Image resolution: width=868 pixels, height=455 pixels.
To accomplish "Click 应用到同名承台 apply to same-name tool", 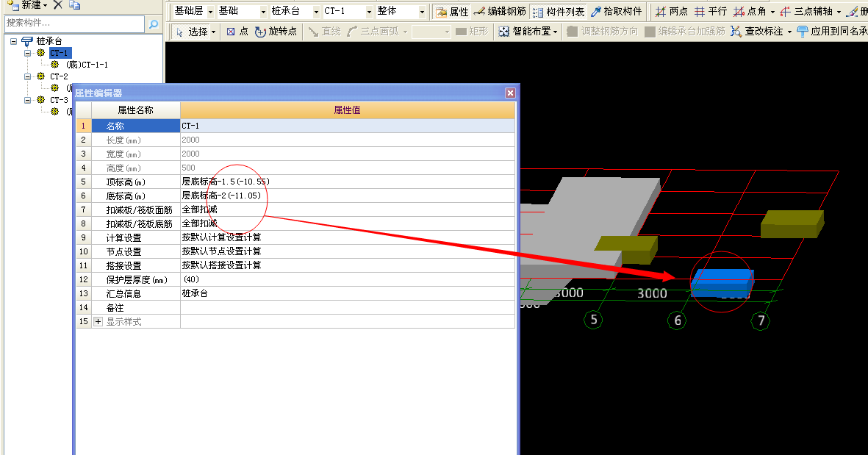I will pyautogui.click(x=832, y=32).
